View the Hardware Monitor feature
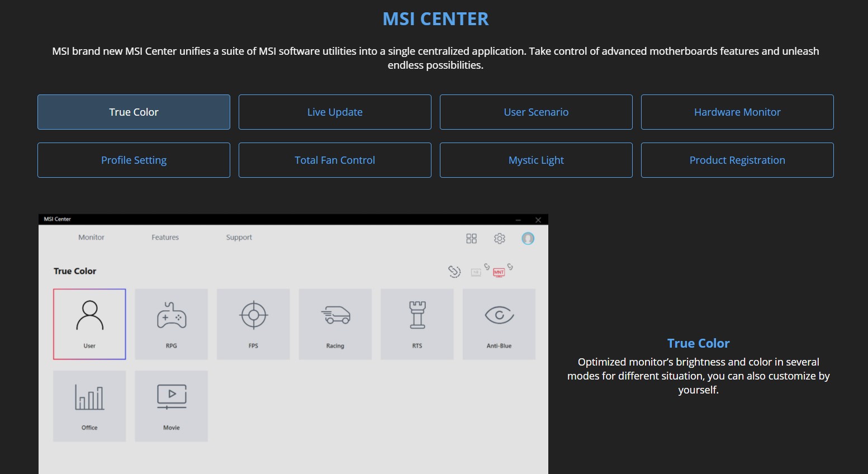 (x=737, y=112)
